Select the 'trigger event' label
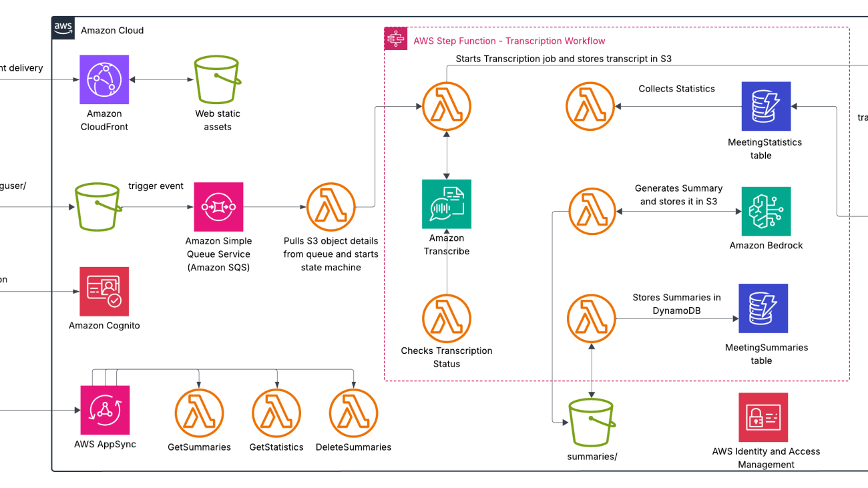This screenshot has height=488, width=868. 156,186
